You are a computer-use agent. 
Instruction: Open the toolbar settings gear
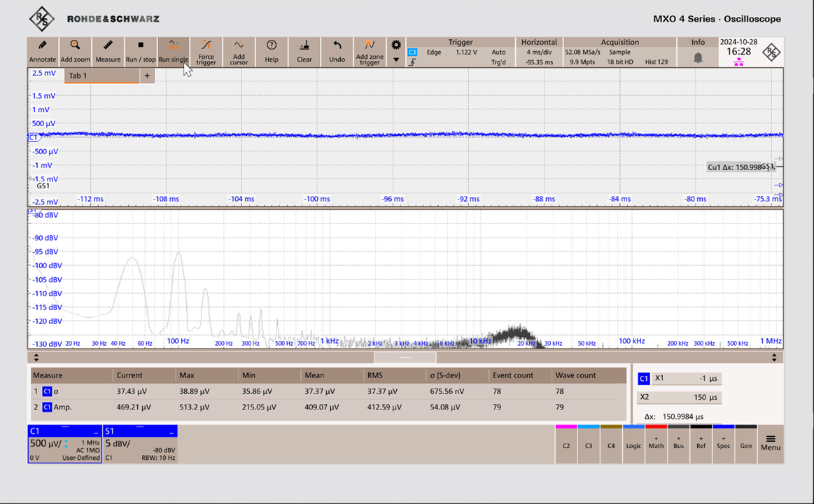point(396,45)
